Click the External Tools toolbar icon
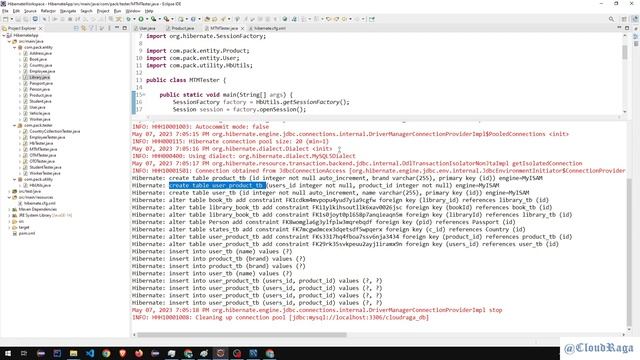 (x=166, y=19)
